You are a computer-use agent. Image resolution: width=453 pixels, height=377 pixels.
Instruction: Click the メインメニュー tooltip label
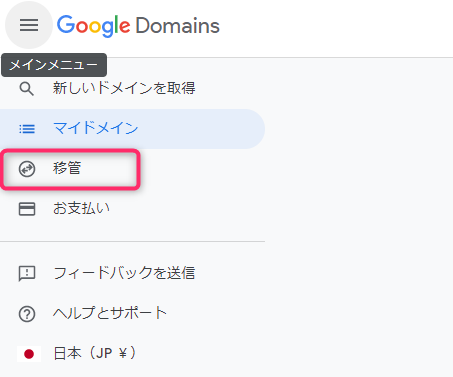click(54, 65)
